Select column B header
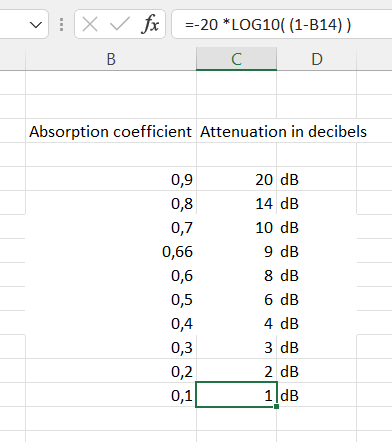Screen dimensions: 392x442 (x=111, y=59)
